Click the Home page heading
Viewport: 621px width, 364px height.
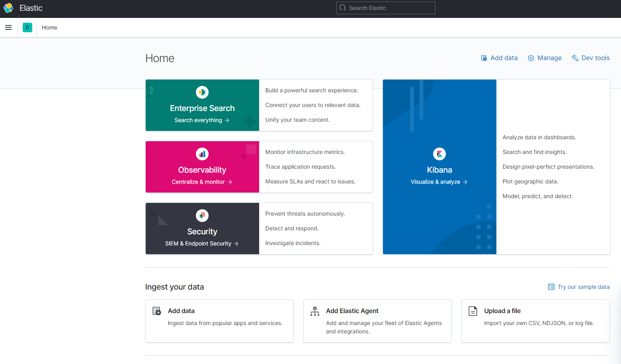(x=160, y=58)
